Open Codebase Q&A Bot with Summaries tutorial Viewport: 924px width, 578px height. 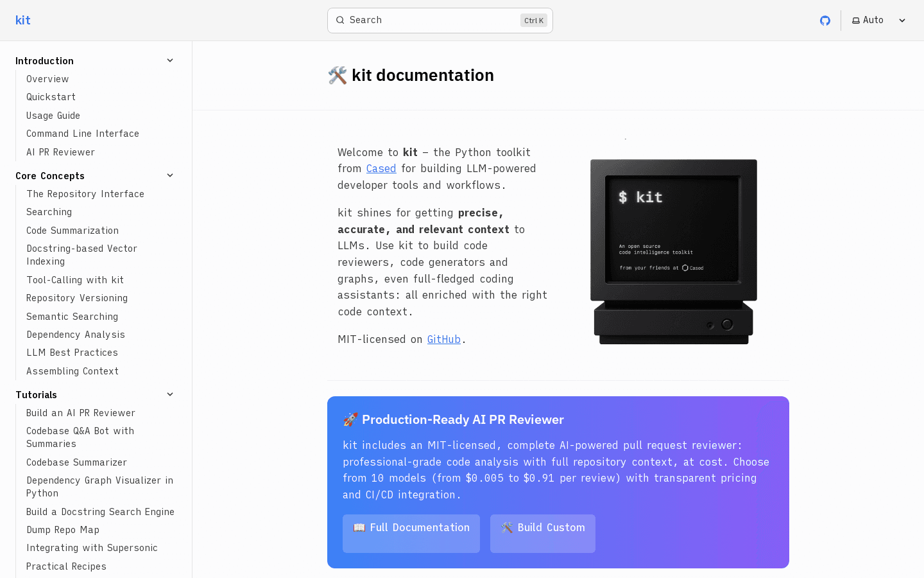click(x=80, y=437)
